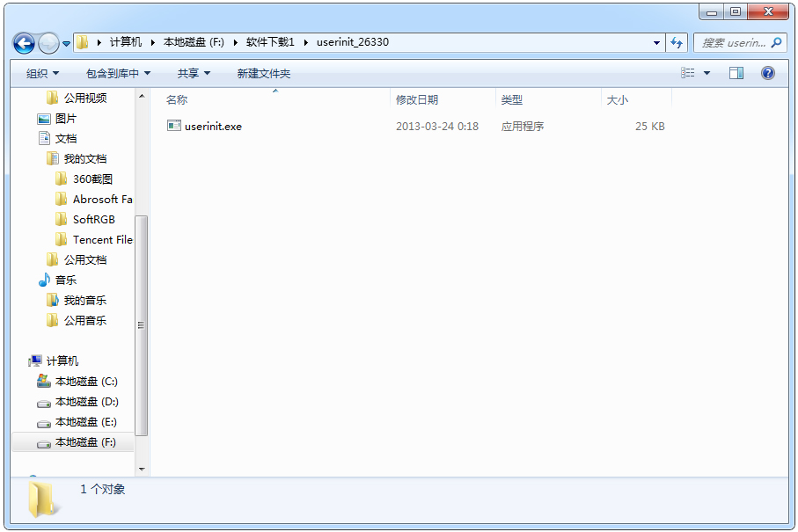The image size is (798, 532).
Task: Open 我的音乐 folder
Action: tap(85, 301)
